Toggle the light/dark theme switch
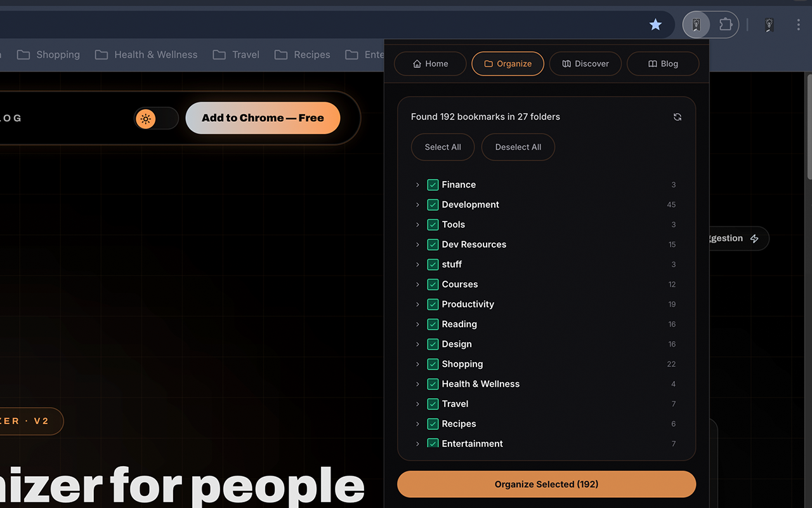Screen dimensions: 812x508 pos(156,119)
